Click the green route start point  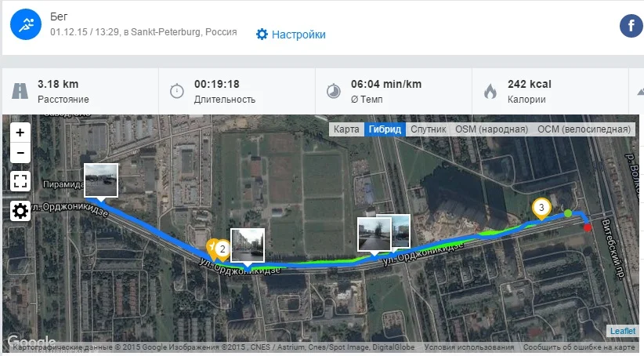coord(567,213)
